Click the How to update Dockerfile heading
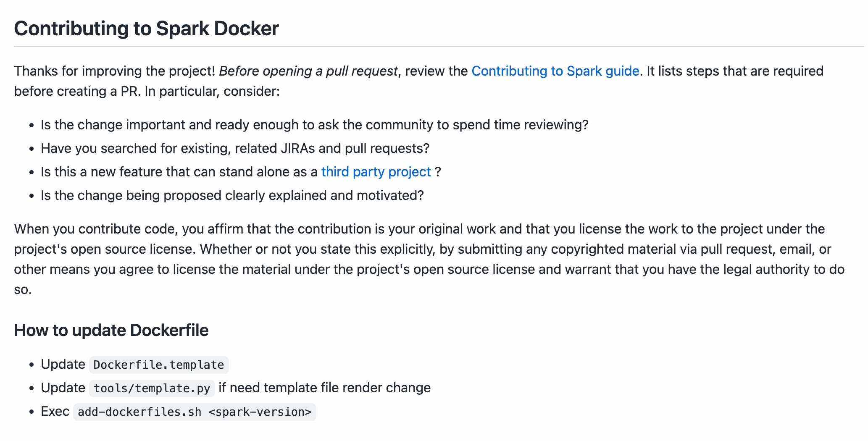 click(111, 330)
